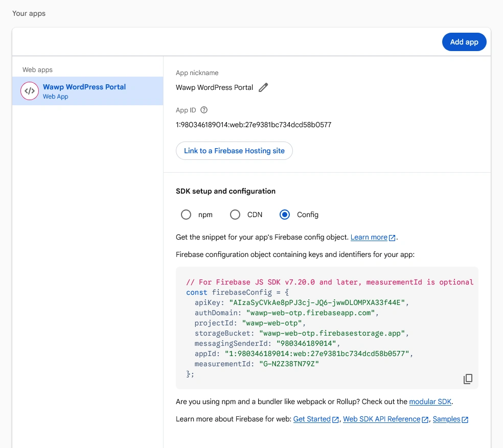Copy firebaseConfig snippet with copy icon
Image resolution: width=503 pixels, height=448 pixels.
coord(468,379)
